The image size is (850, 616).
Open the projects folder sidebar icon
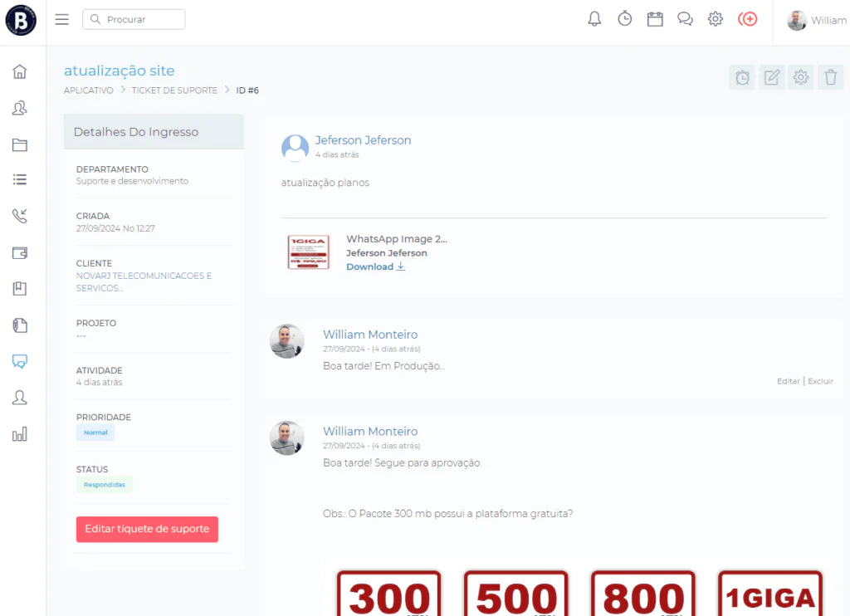[20, 144]
